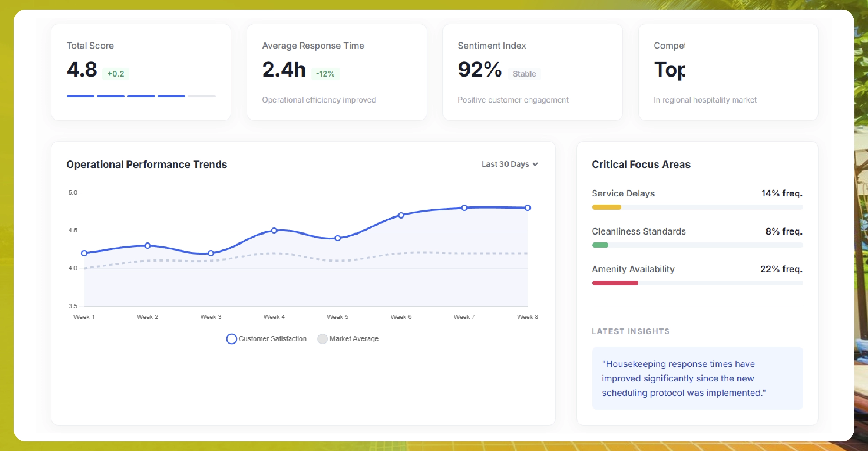This screenshot has height=451, width=868.
Task: Click the Week 6 data point marker
Action: coord(401,215)
